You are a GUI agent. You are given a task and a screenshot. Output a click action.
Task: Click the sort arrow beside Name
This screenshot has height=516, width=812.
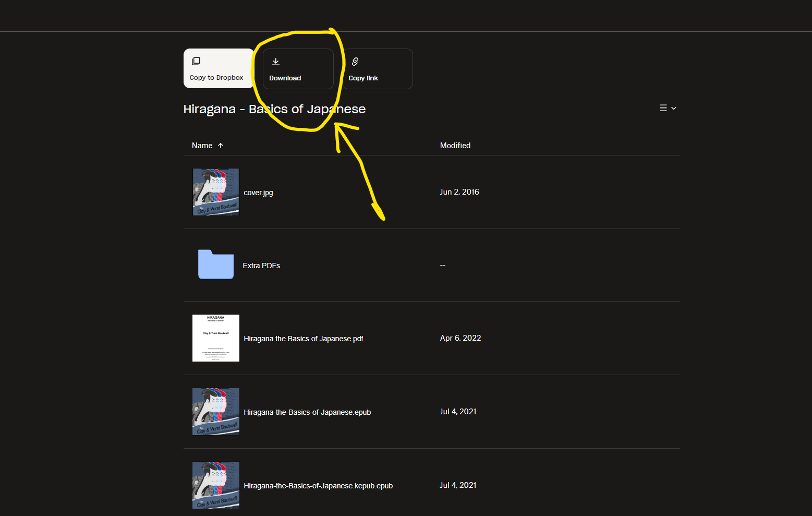tap(221, 146)
